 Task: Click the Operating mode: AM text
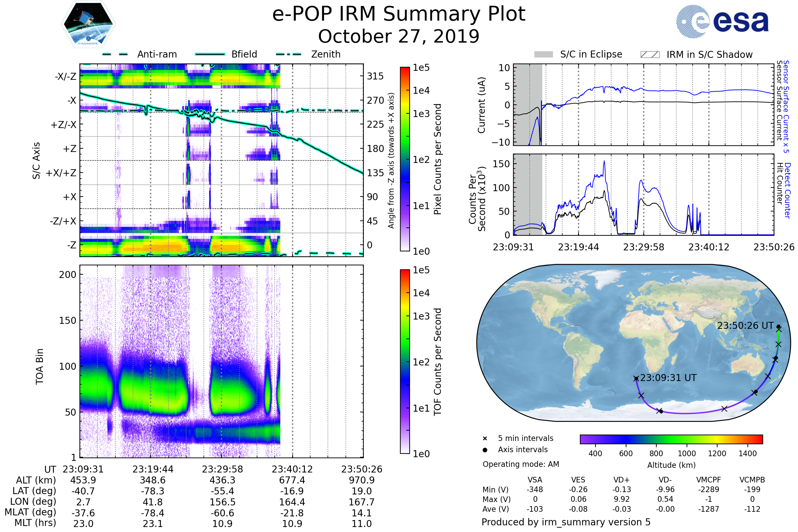tap(521, 464)
